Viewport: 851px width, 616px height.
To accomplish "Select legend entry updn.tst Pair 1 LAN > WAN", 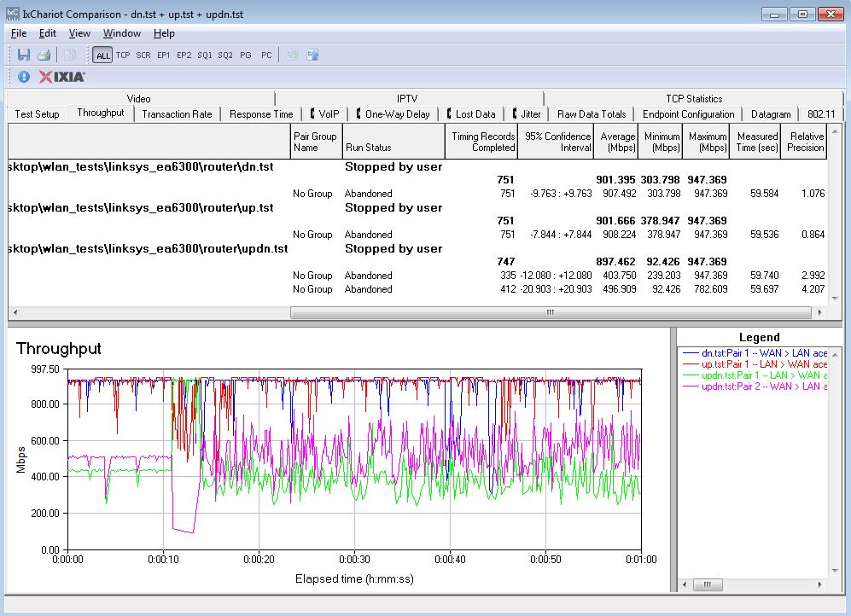I will pos(755,375).
